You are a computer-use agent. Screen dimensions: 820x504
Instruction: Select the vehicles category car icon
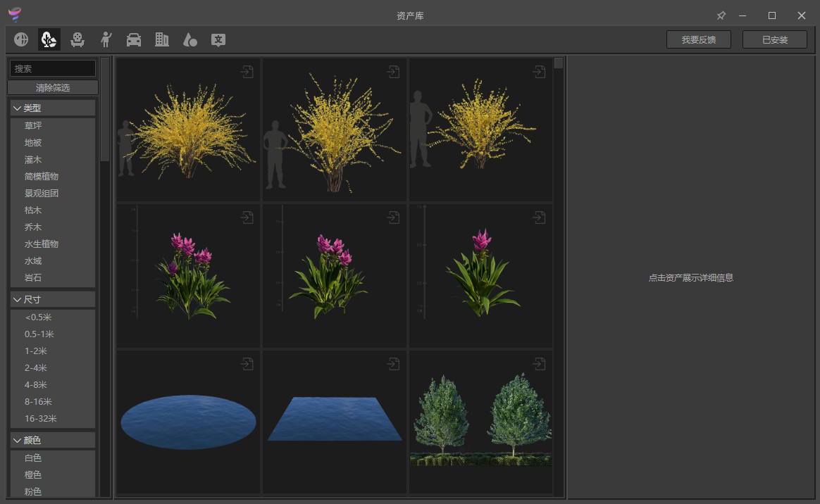pos(134,39)
